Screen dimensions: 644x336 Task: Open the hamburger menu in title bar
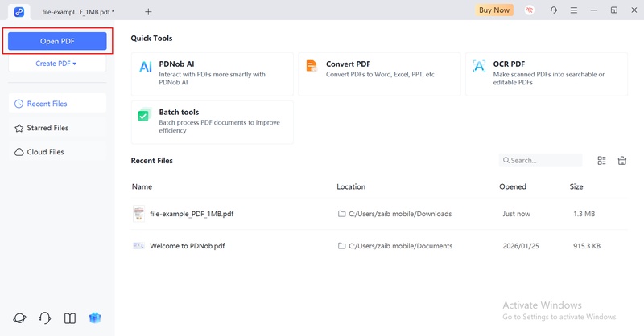pyautogui.click(x=573, y=10)
